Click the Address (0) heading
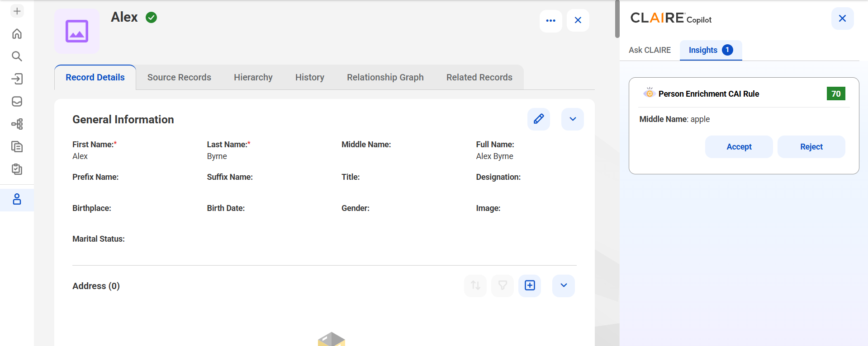Screen dimensions: 868x346 click(96, 286)
